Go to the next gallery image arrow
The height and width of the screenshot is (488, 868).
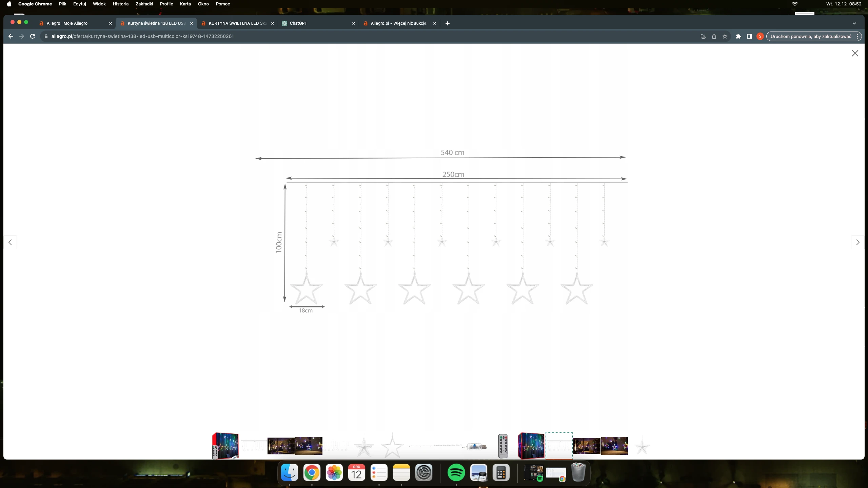pyautogui.click(x=857, y=242)
